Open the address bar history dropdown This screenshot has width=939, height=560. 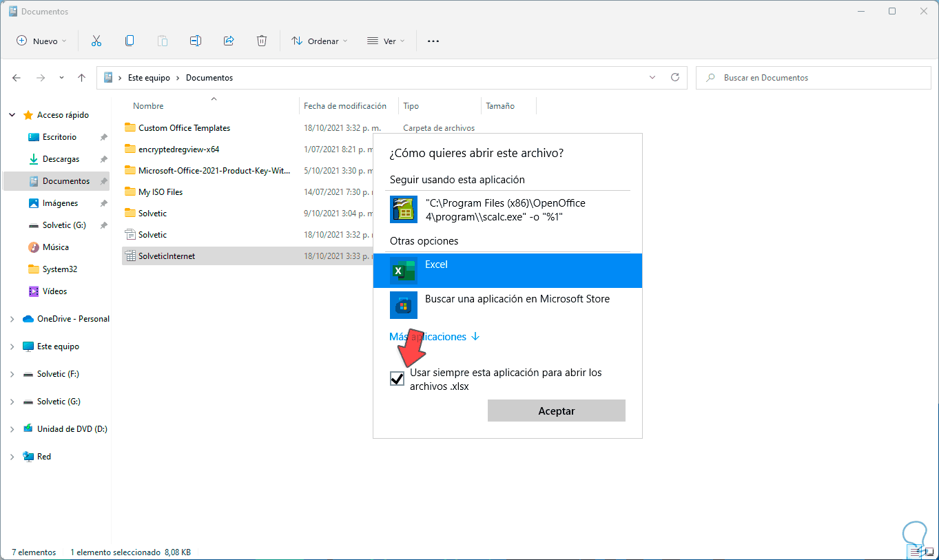coord(652,78)
